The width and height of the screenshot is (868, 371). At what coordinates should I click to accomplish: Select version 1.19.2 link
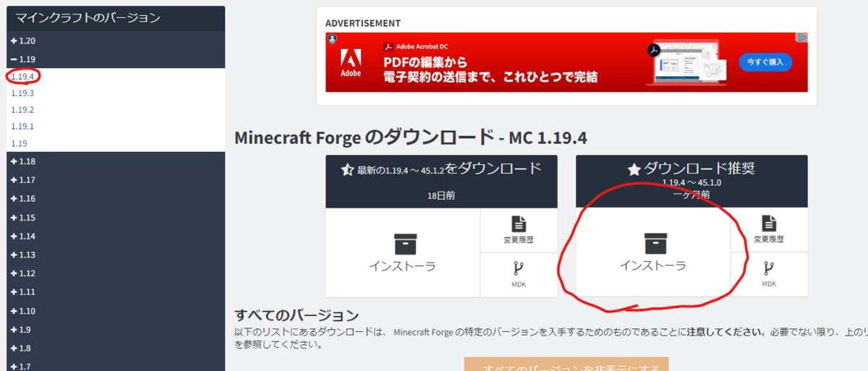[x=22, y=110]
